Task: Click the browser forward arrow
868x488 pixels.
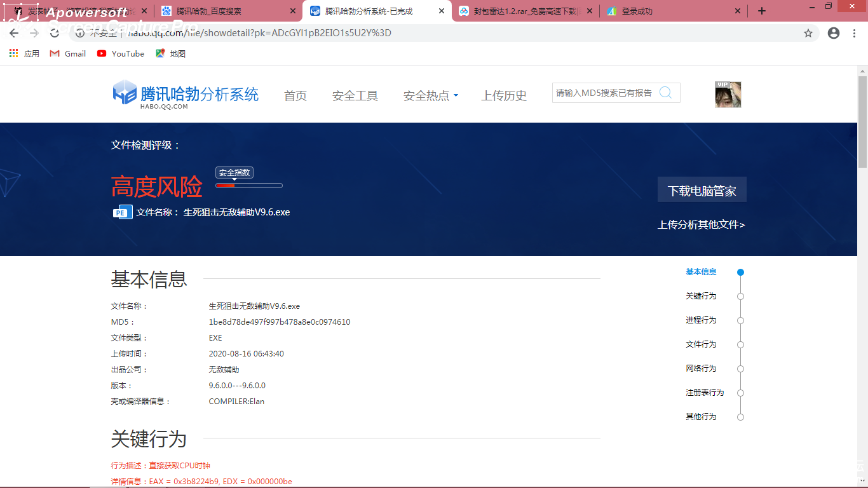Action: pos(34,33)
